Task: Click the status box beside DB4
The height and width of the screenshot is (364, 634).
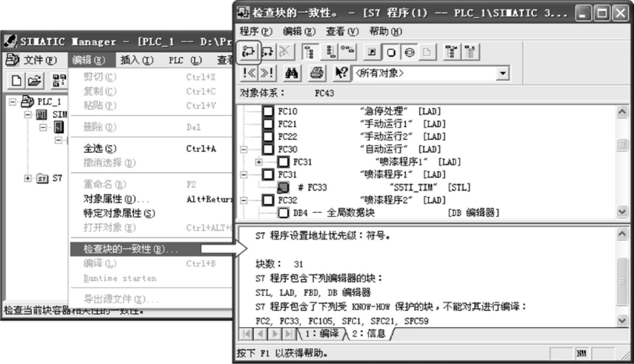Action: pyautogui.click(x=283, y=213)
